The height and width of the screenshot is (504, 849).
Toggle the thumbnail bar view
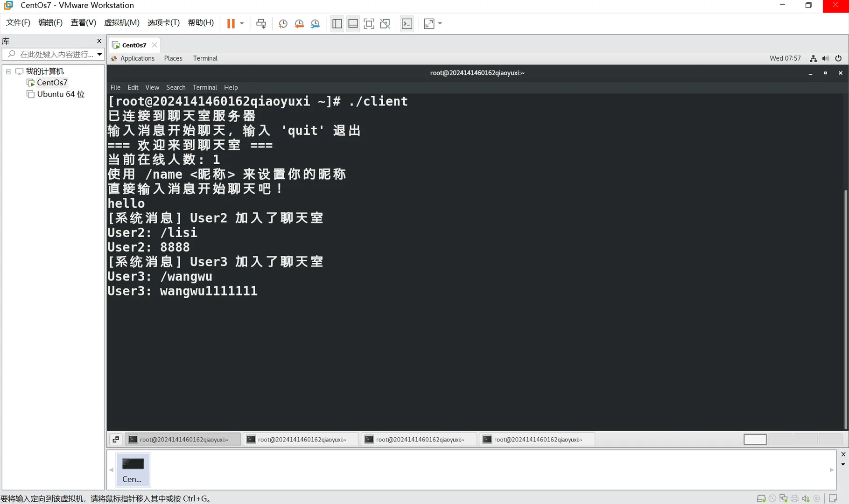353,24
